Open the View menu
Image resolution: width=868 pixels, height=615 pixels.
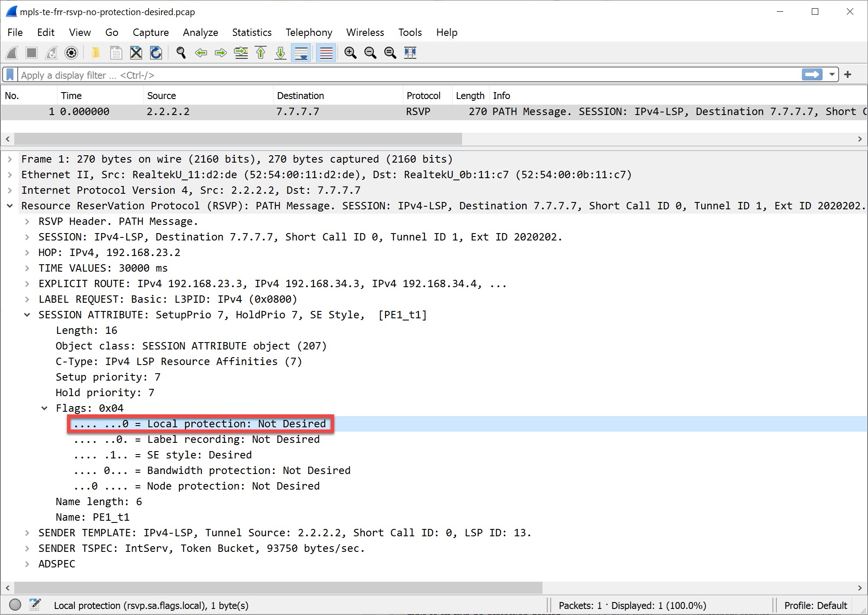(x=80, y=32)
